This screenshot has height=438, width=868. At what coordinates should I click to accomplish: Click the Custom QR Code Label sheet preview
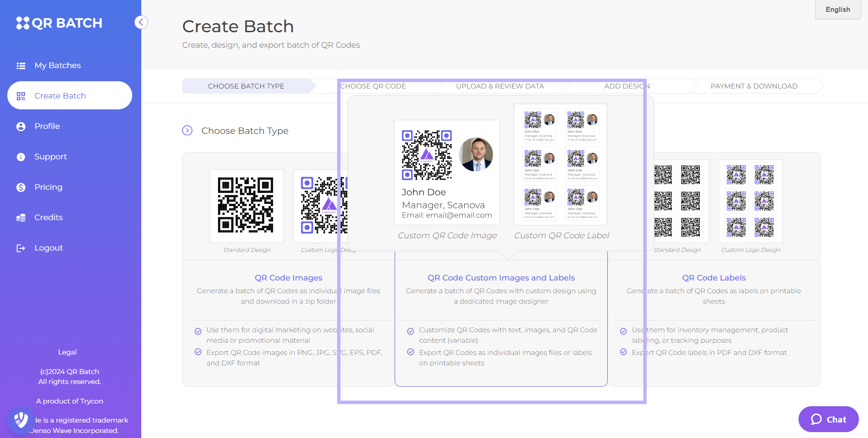click(560, 164)
